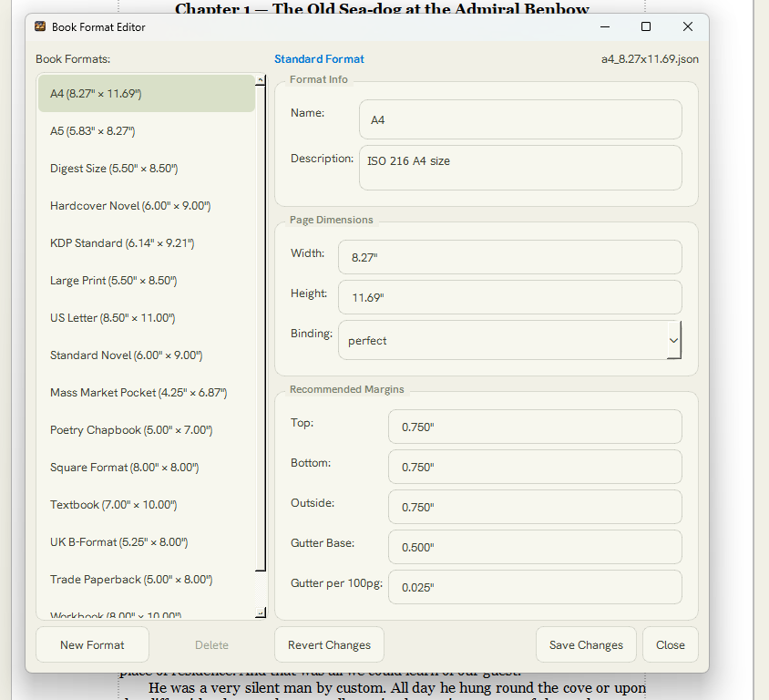Select Square Format (8.00" × 8.00") format
This screenshot has width=769, height=700.
(x=147, y=467)
